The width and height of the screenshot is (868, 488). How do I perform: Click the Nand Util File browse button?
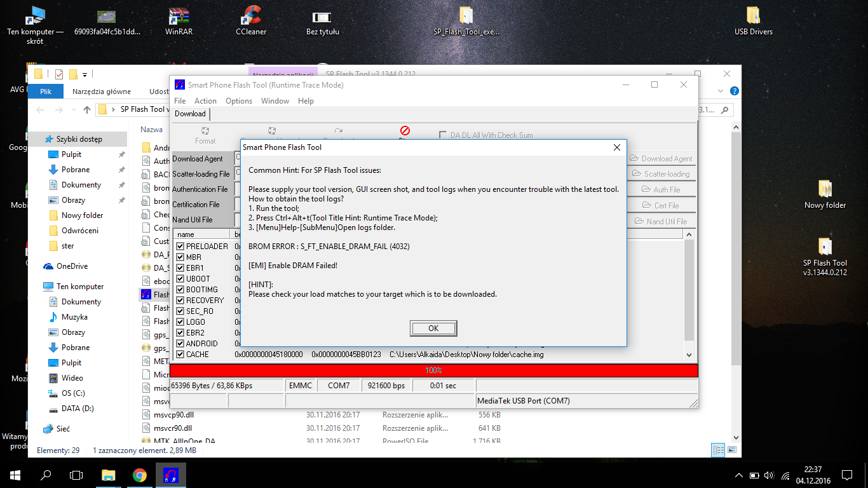pos(661,221)
